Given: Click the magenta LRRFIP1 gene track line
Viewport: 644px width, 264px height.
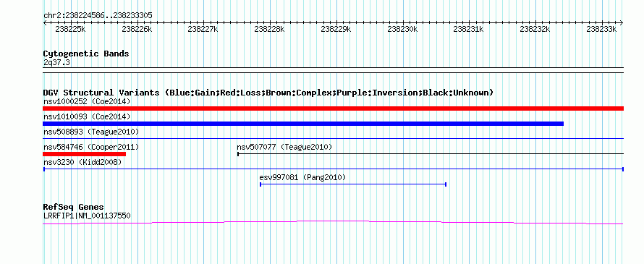Looking at the screenshot, I should pos(333,223).
